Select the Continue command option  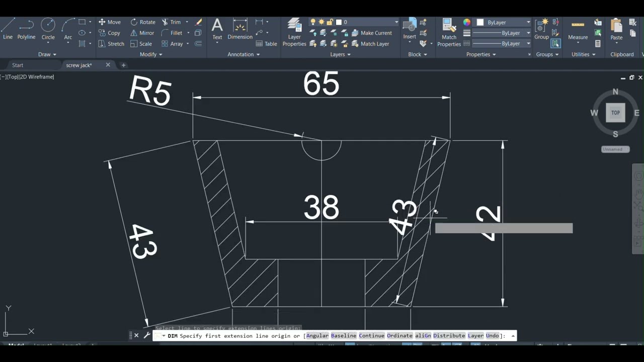[372, 336]
